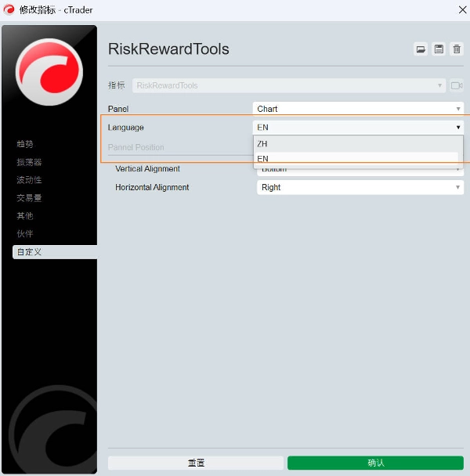Click the RiskRewardTools heading
470x476 pixels.
(168, 49)
